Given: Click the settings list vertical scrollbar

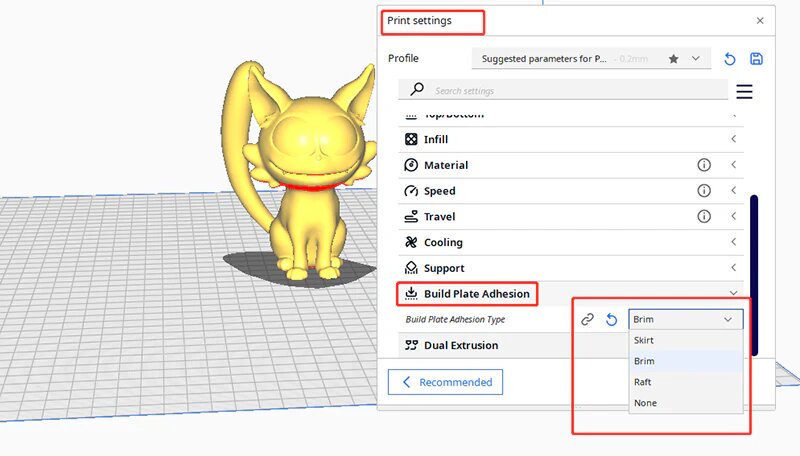Looking at the screenshot, I should point(754,275).
